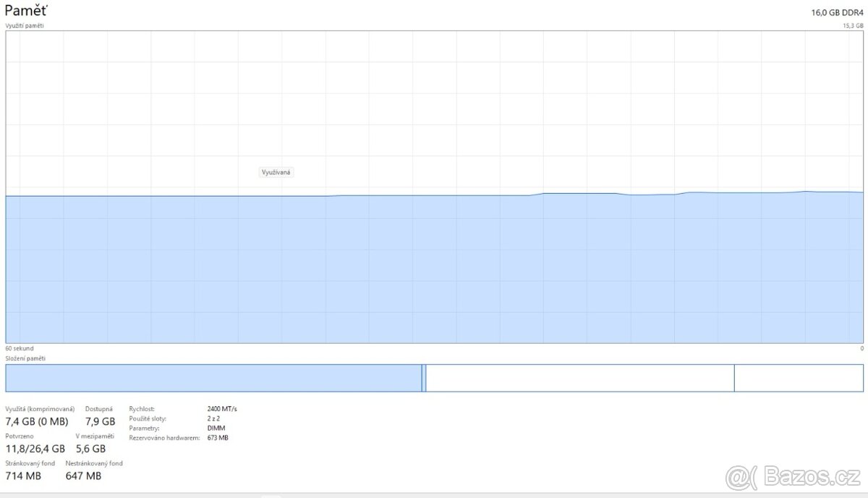Click the 15,3 GB graph maximum value
The image size is (868, 498).
tap(854, 25)
